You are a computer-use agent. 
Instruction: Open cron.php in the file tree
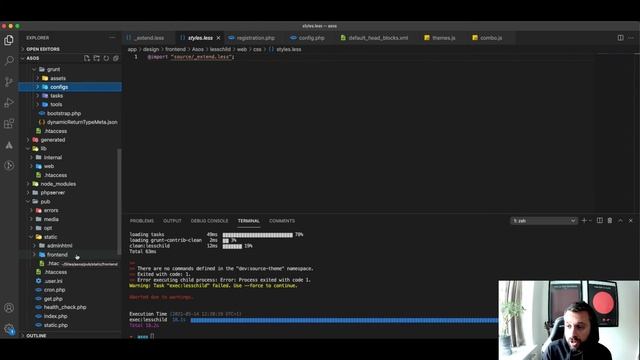[54, 290]
